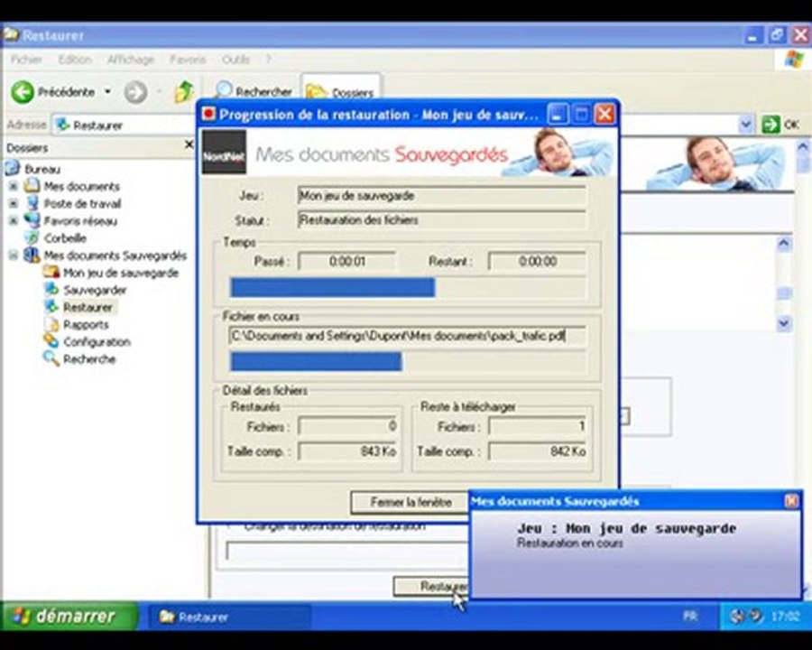Viewport: 812px width, 650px height.
Task: Click Recherche magnifier icon in tree
Action: tap(51, 358)
